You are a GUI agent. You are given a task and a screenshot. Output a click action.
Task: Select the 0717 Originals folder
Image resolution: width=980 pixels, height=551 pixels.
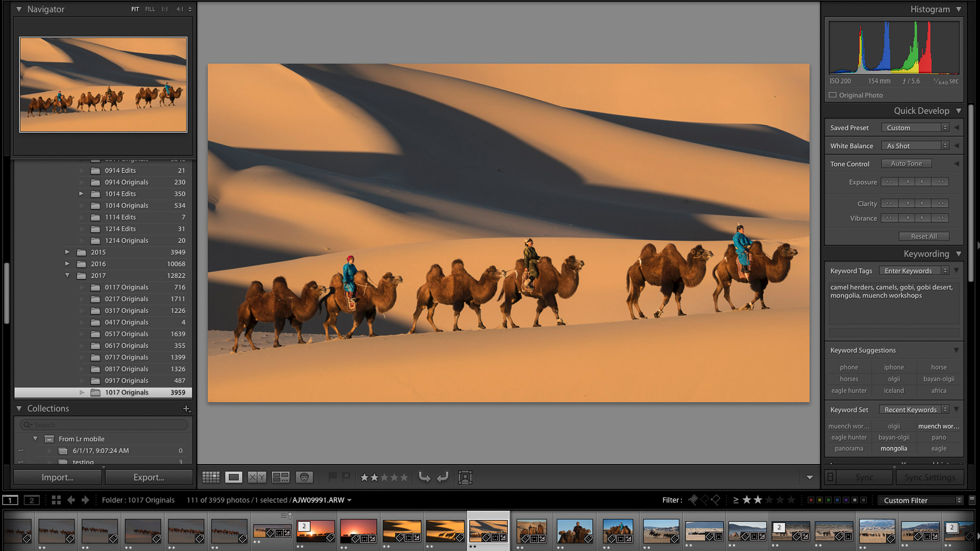(127, 357)
